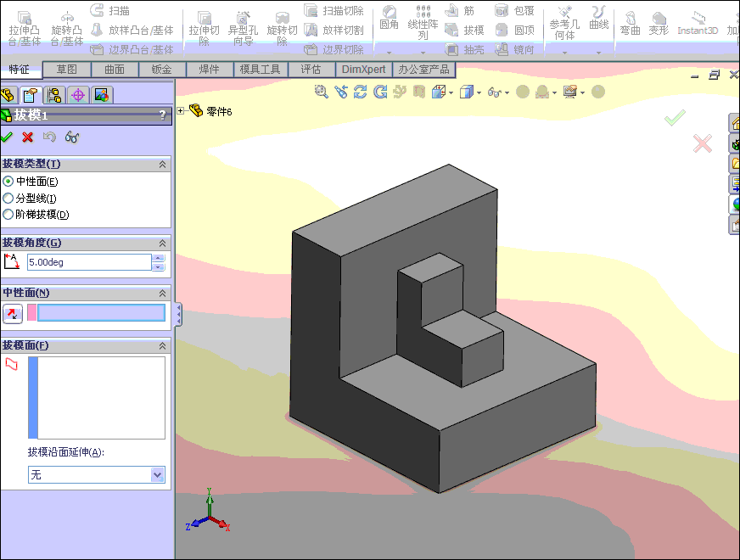Viewport: 740px width, 560px height.
Task: Confirm draft with green checkmark in panel
Action: point(7,137)
